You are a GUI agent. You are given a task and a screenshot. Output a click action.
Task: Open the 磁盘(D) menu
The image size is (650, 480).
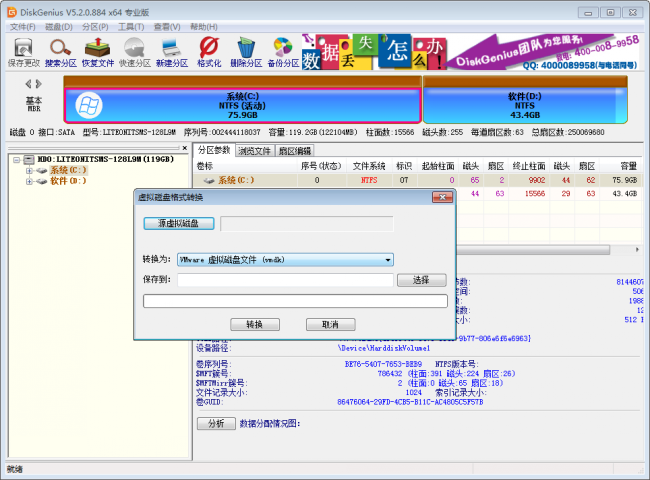[x=59, y=27]
